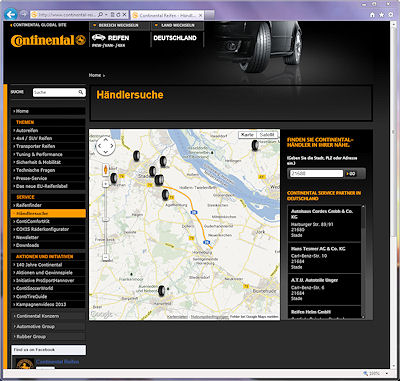Screen dimensions: 400x381
Task: Open Reifenfinder under Service
Action: (x=48, y=205)
